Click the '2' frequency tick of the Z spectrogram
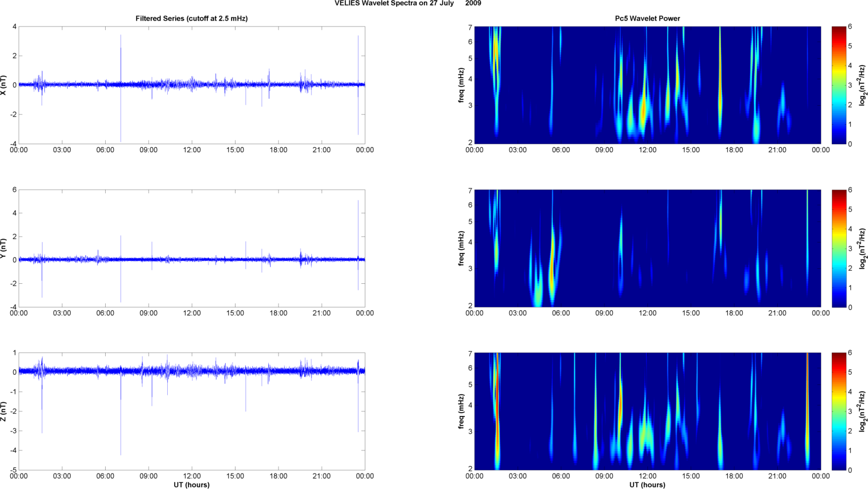 click(470, 469)
